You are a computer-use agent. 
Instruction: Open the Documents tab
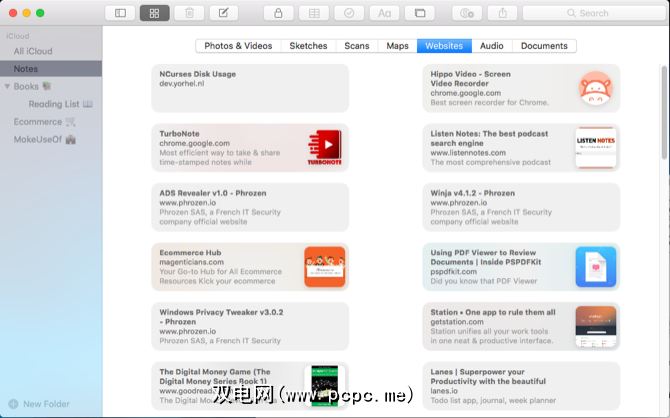click(544, 46)
